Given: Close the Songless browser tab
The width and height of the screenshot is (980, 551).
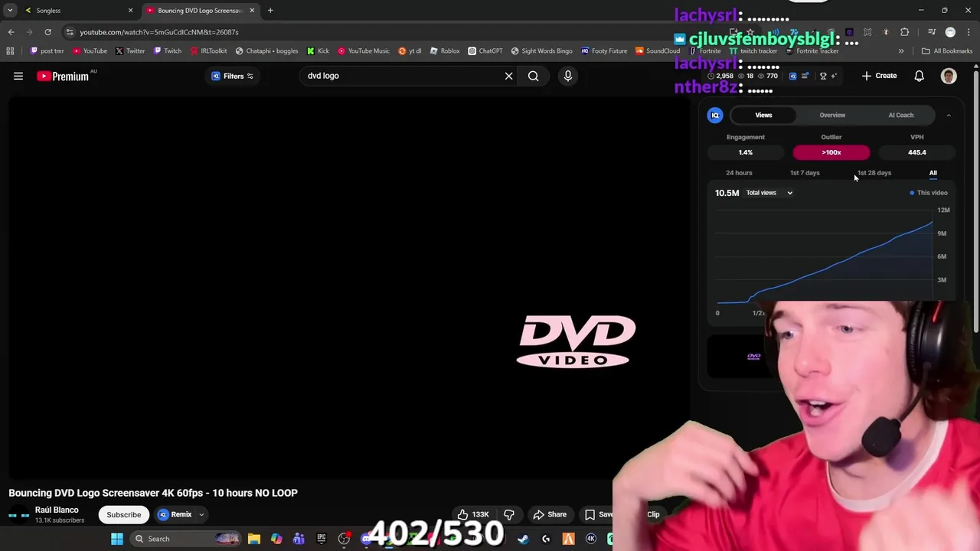Looking at the screenshot, I should pos(130,11).
